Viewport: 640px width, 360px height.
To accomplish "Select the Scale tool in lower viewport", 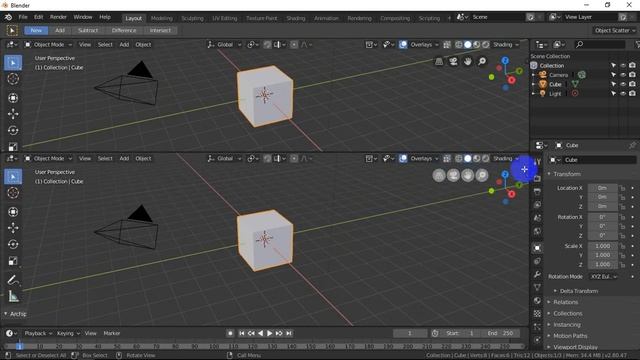I will pos(13,260).
